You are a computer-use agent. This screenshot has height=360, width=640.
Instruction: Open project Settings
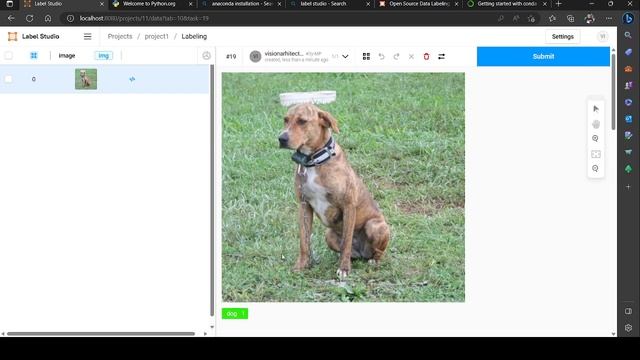[x=562, y=36]
